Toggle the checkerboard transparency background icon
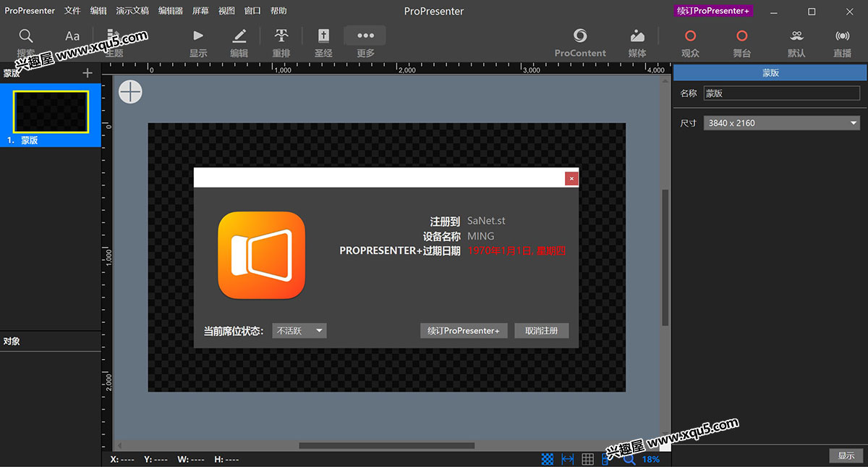Screen dimensions: 868x467 548,459
